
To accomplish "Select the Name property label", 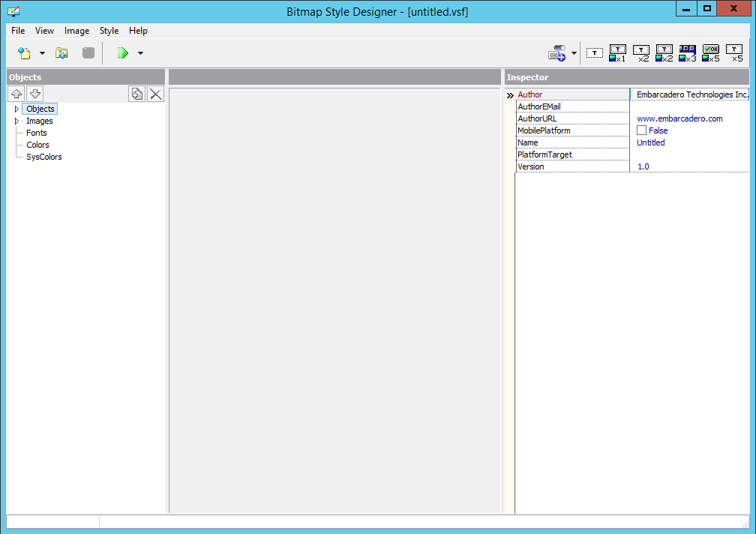I will [x=527, y=142].
